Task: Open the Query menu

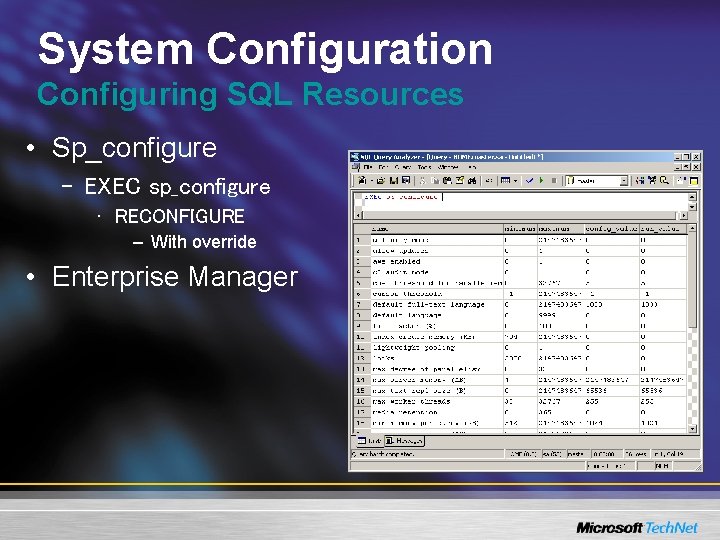Action: click(x=403, y=167)
